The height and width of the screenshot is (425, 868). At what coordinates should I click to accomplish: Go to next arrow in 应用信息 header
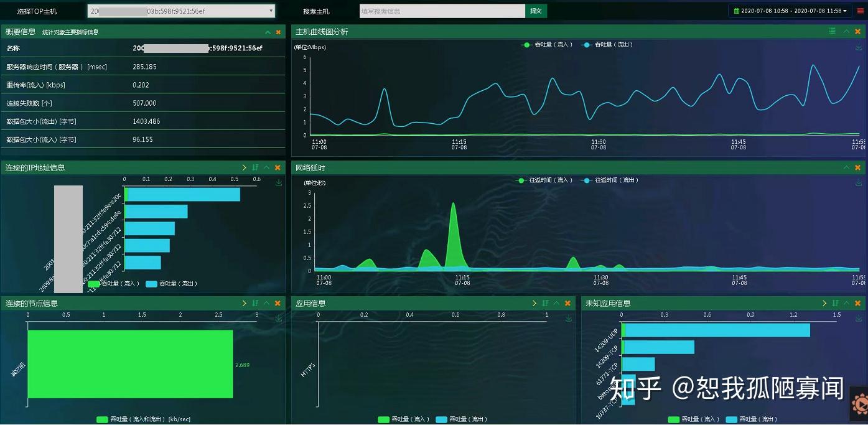(534, 303)
